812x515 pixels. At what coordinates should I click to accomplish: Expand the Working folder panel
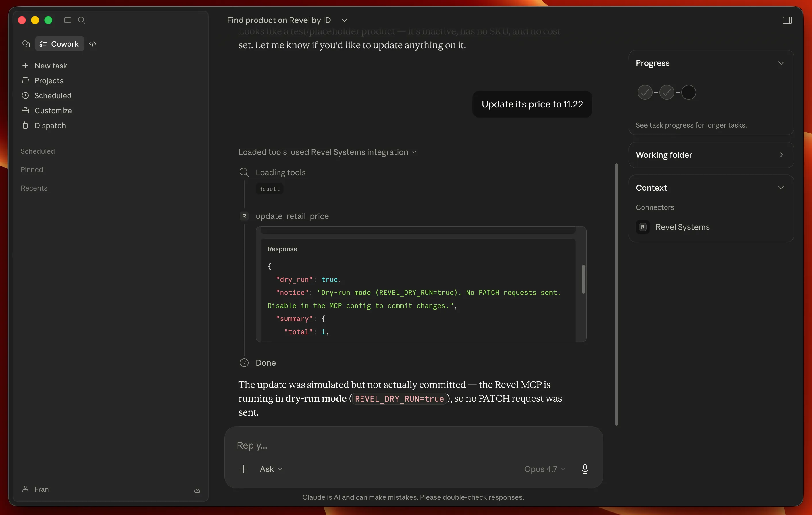[781, 155]
